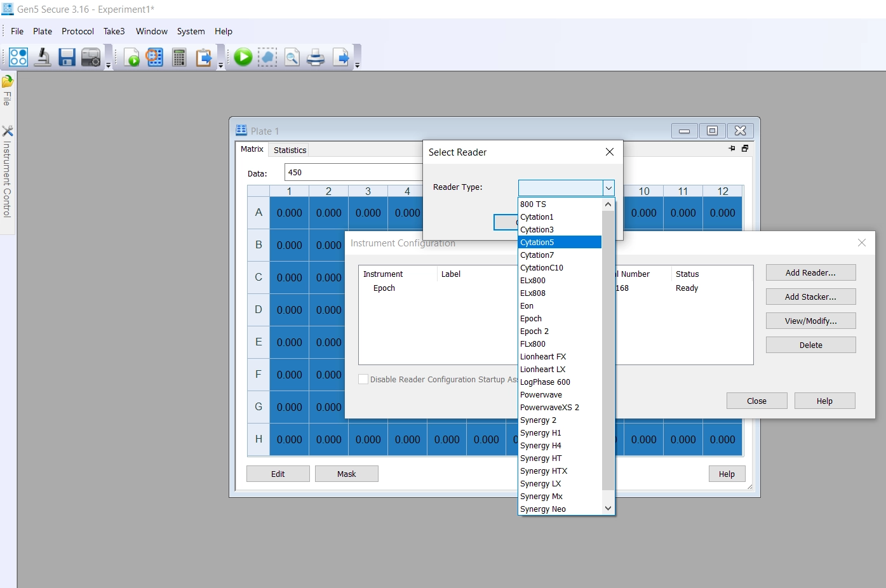This screenshot has height=588, width=886.
Task: Click the page with green play icon
Action: click(131, 57)
